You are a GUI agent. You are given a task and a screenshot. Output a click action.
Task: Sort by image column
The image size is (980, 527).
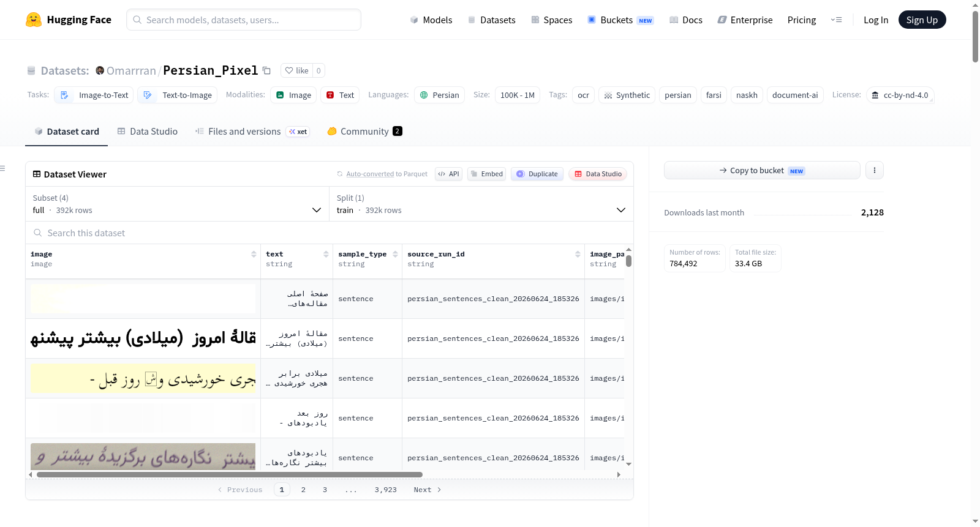pyautogui.click(x=254, y=254)
